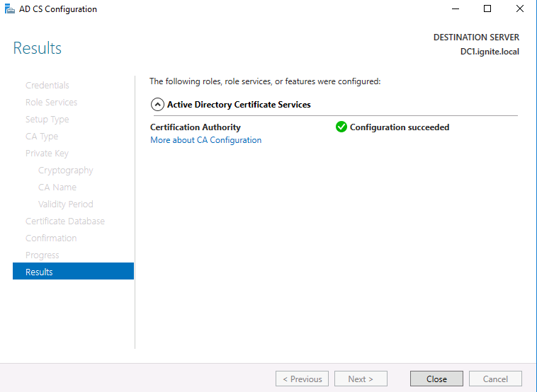Select the Private Key step in sidebar
This screenshot has width=537, height=392.
(47, 154)
